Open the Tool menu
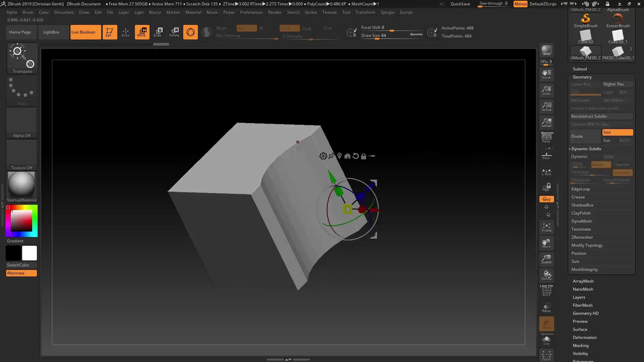This screenshot has width=644, height=362. click(x=346, y=12)
